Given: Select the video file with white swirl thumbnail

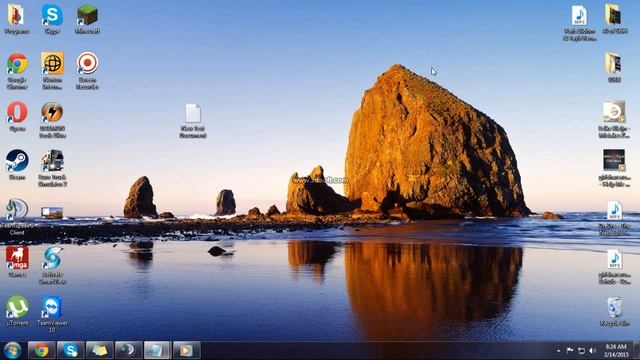Looking at the screenshot, I should (x=614, y=119).
